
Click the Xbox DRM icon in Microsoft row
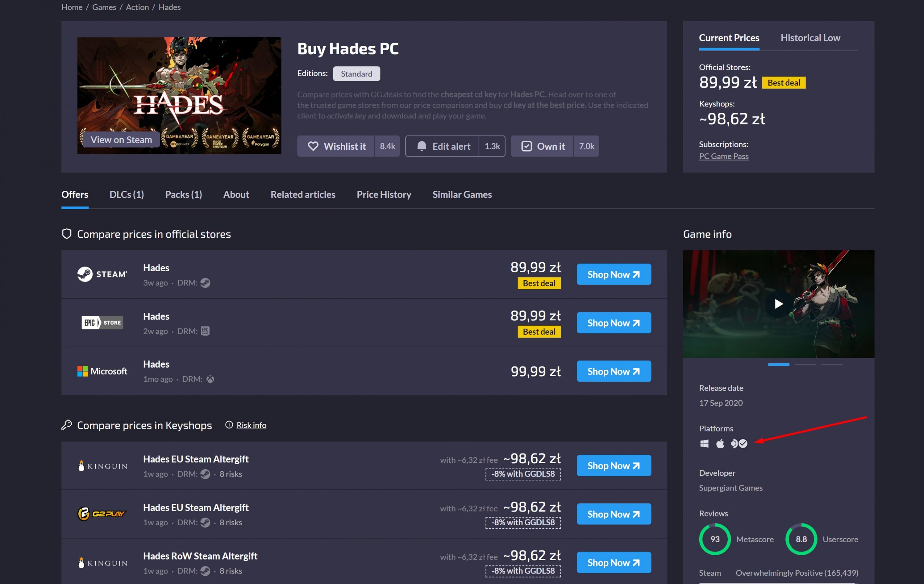[x=210, y=379]
